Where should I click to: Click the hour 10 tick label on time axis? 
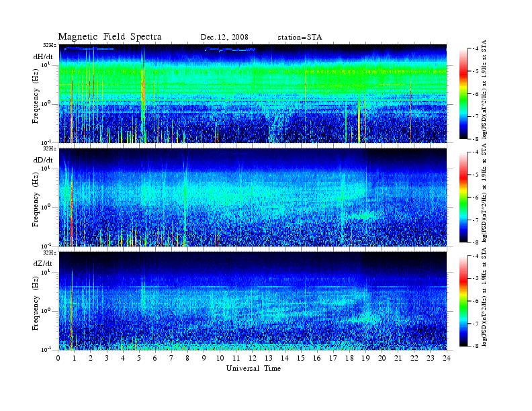pos(220,358)
